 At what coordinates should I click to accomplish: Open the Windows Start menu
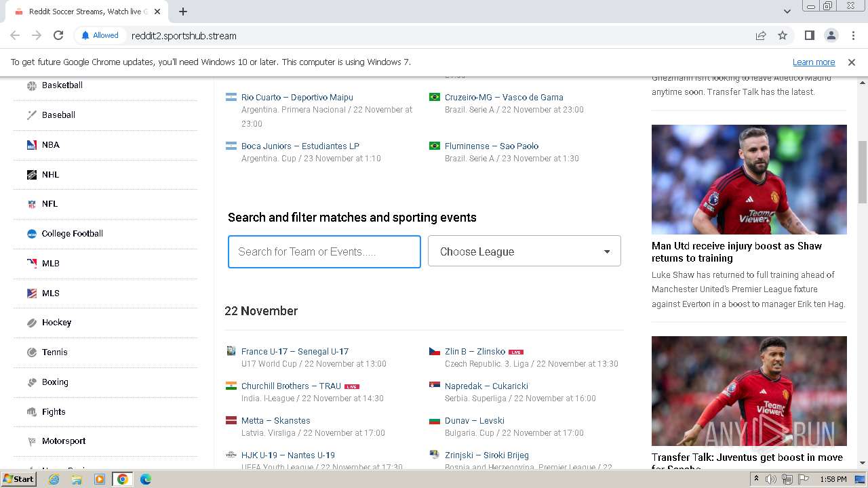point(19,479)
